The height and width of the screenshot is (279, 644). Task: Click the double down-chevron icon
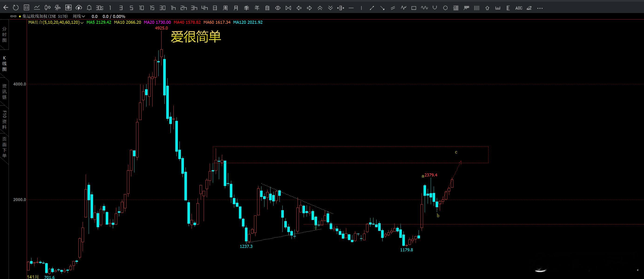point(330,8)
